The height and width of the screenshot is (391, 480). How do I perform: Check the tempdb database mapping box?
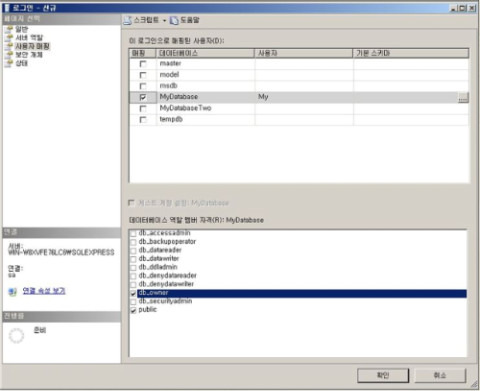(x=143, y=119)
